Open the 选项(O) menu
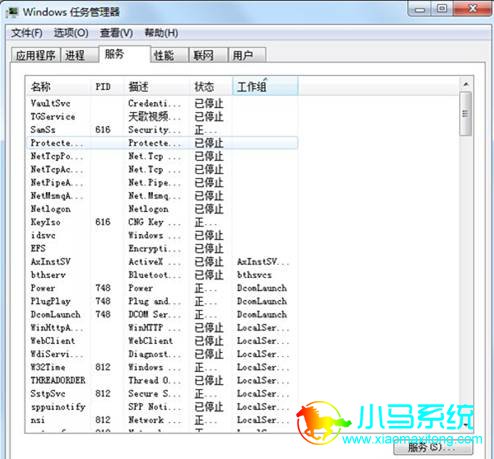Screen dimensions: 494x459 tap(71, 33)
